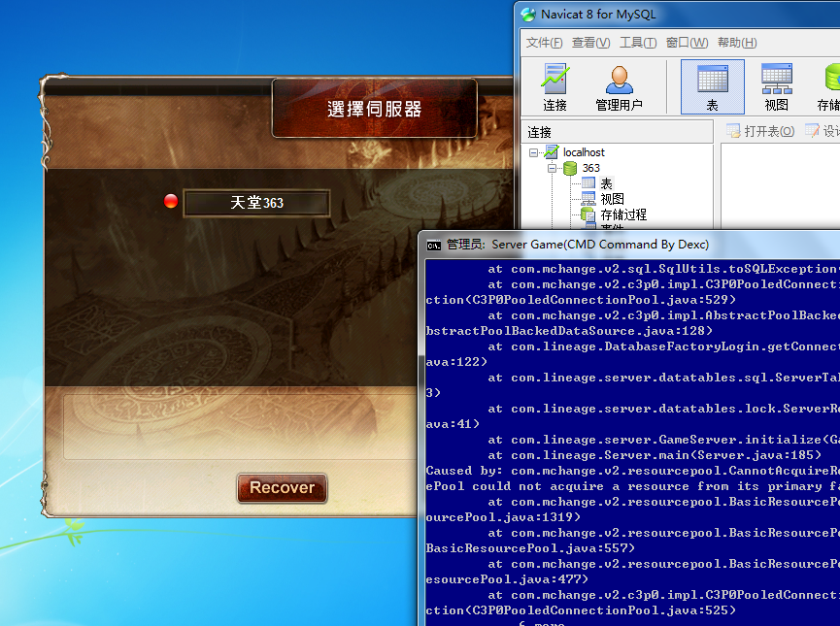
Task: Click the 视图 view icon in tree
Action: tap(588, 199)
